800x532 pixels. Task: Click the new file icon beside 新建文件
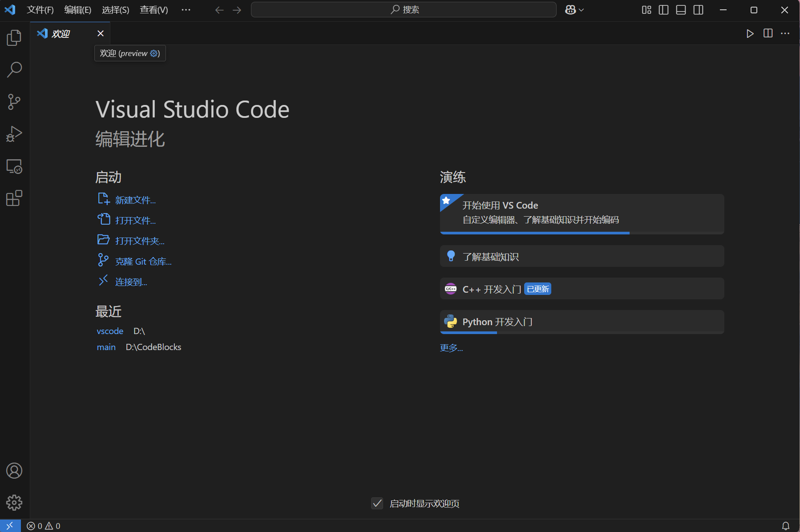pos(104,199)
